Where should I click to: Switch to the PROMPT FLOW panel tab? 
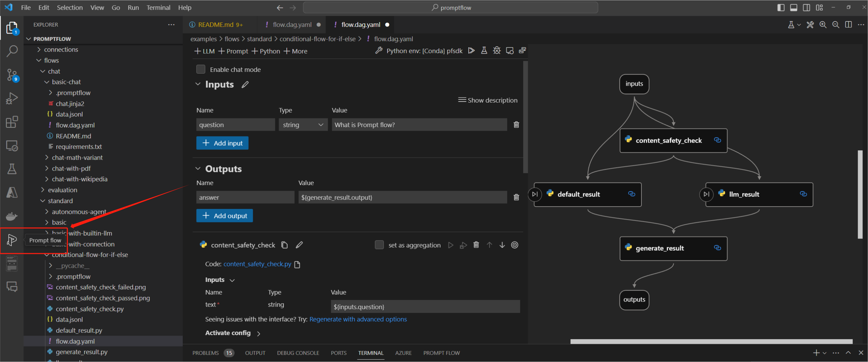[441, 353]
